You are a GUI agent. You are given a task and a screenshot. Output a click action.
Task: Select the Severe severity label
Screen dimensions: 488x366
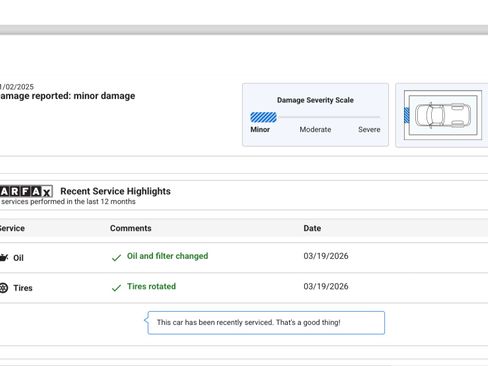(369, 129)
